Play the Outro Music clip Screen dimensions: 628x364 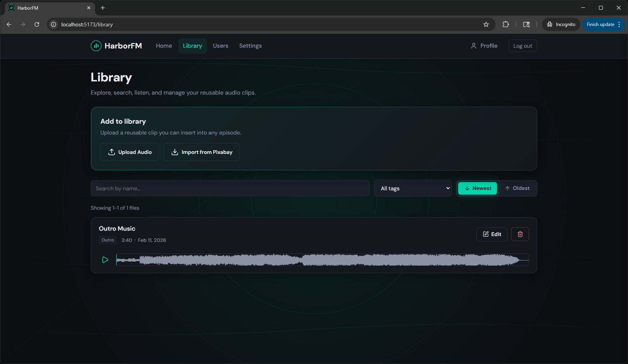(x=105, y=260)
